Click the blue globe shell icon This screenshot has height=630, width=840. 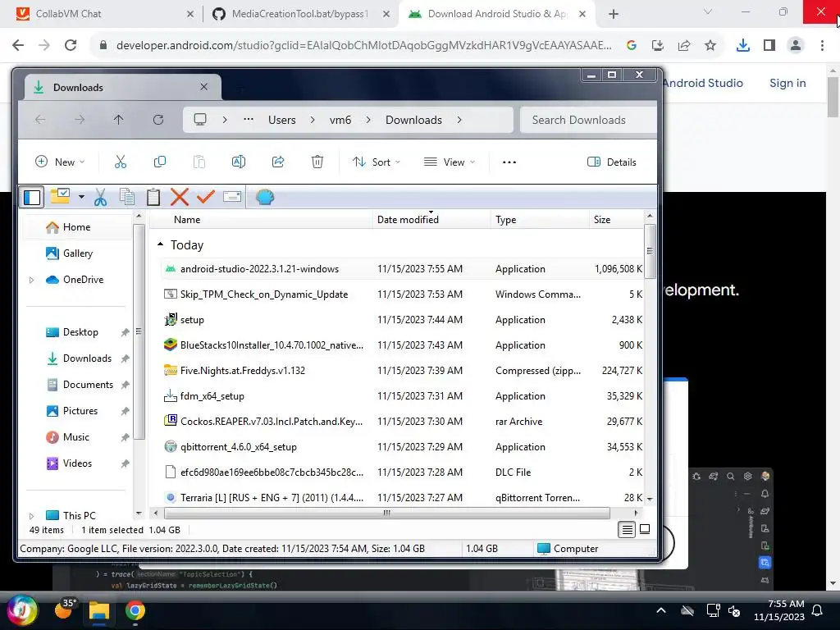(x=265, y=197)
